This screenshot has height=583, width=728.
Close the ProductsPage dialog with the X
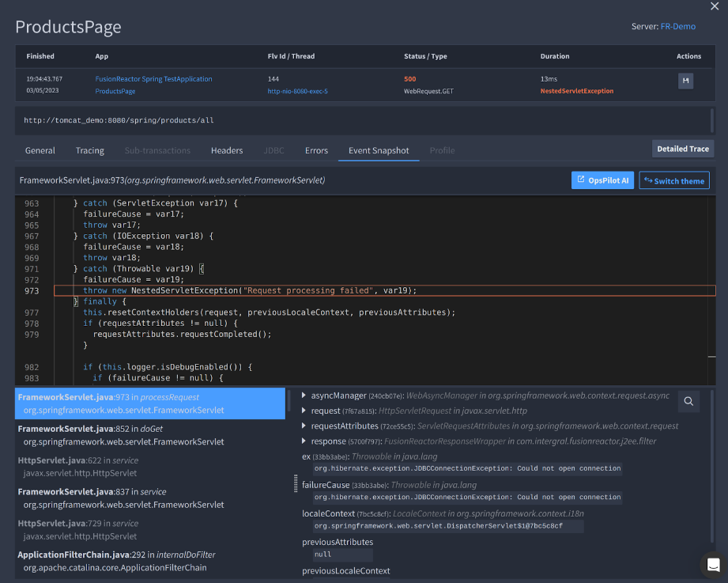point(714,6)
